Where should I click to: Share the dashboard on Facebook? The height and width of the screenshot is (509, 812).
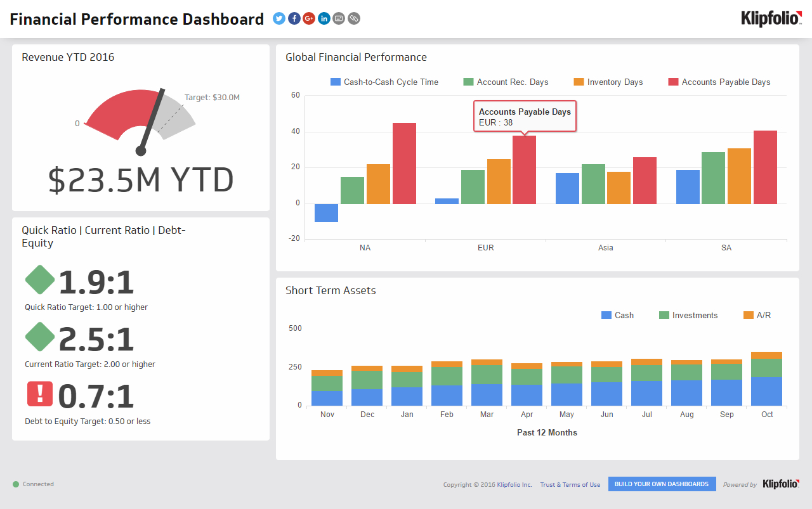294,18
